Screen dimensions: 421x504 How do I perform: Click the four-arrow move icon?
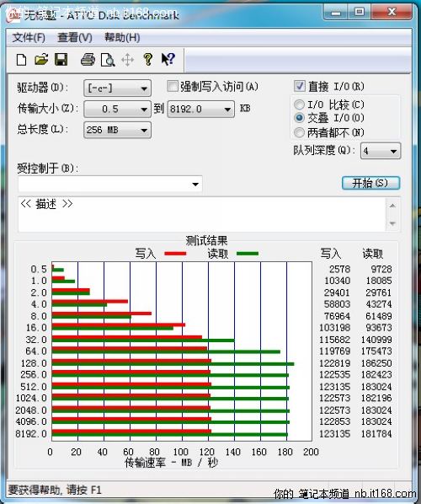click(x=127, y=60)
